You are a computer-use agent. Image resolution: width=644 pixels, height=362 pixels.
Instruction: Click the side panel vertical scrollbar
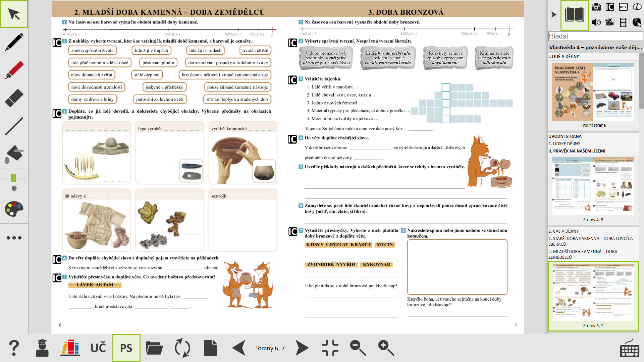coord(641,80)
